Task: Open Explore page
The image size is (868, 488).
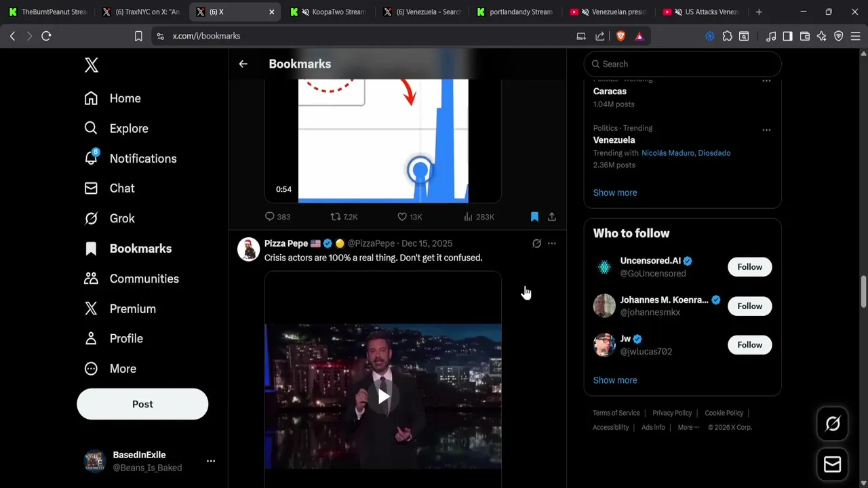Action: [x=116, y=128]
